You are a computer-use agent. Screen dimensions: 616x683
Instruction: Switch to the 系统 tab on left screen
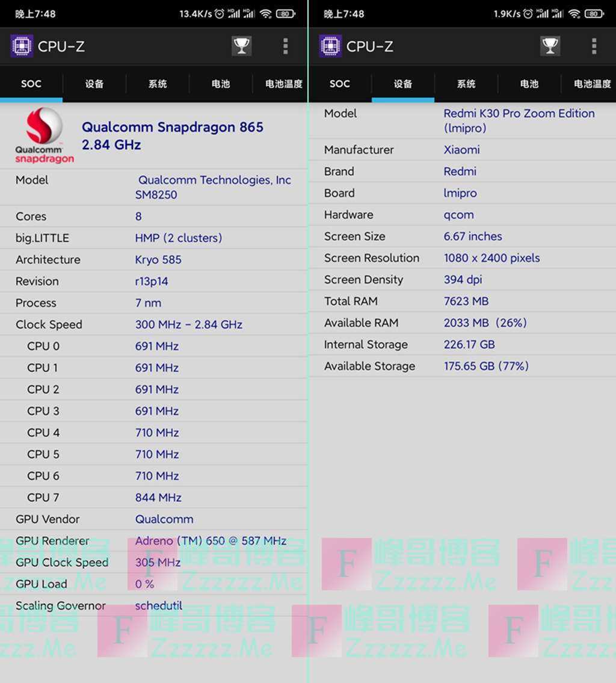(x=158, y=84)
